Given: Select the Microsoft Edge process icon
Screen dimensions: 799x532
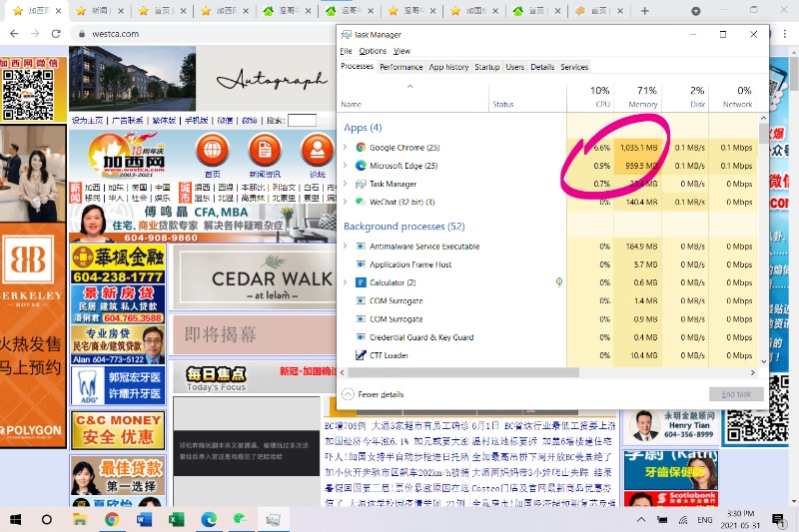Looking at the screenshot, I should click(x=361, y=166).
